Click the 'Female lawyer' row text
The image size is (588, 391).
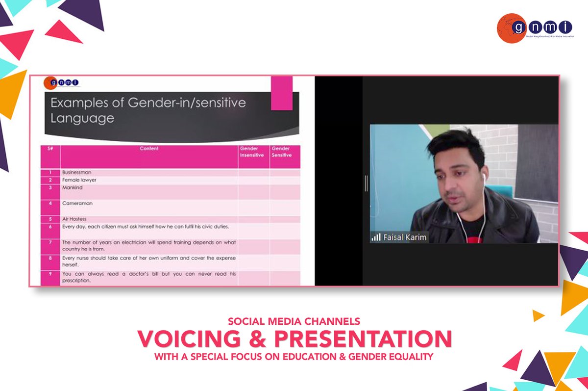pos(79,180)
